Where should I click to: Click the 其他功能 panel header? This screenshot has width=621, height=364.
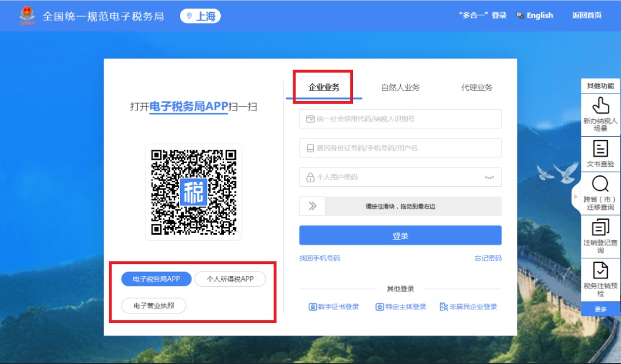click(600, 86)
